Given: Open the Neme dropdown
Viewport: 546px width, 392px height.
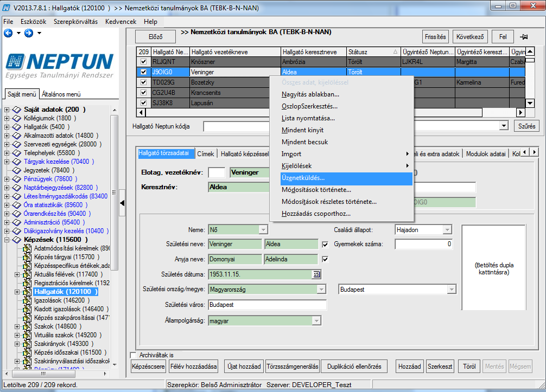Looking at the screenshot, I should click(x=263, y=230).
